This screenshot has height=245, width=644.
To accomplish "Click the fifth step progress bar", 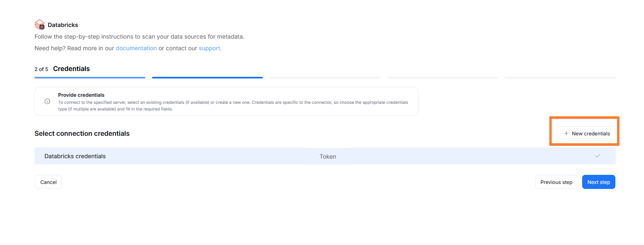I will pyautogui.click(x=560, y=77).
